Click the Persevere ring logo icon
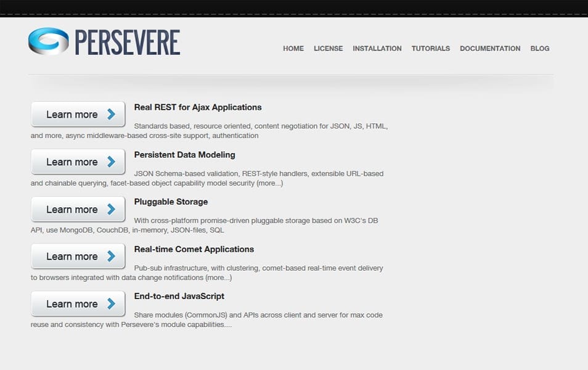Viewport: 588px width, 370px height. [48, 41]
